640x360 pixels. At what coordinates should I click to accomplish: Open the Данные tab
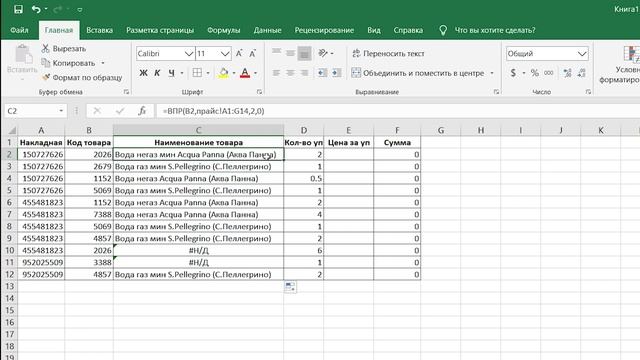(267, 30)
